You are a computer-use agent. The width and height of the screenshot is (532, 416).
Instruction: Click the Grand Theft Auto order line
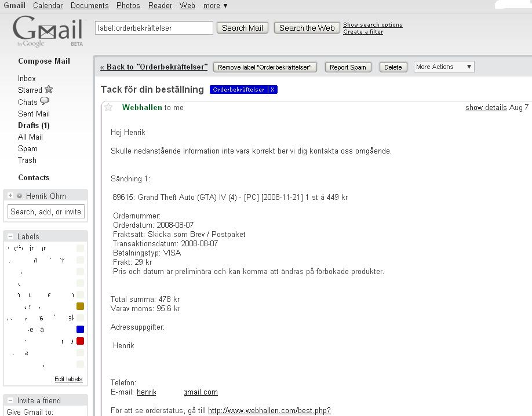(x=230, y=197)
